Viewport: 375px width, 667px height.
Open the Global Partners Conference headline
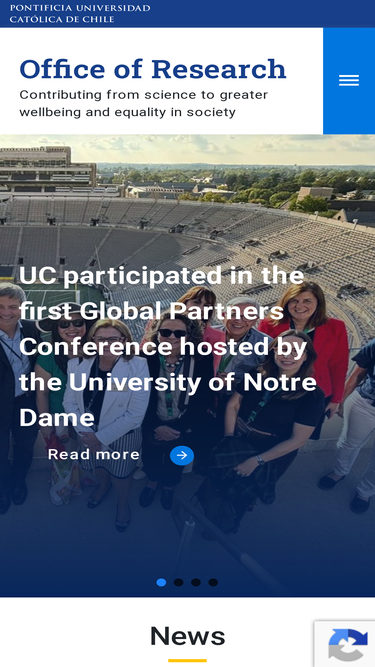coord(168,347)
